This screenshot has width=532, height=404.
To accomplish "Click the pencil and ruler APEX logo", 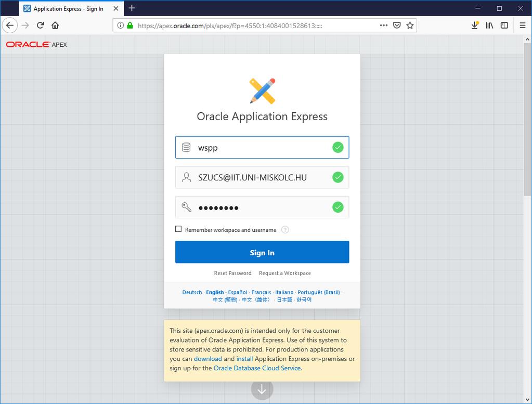I will [x=262, y=91].
